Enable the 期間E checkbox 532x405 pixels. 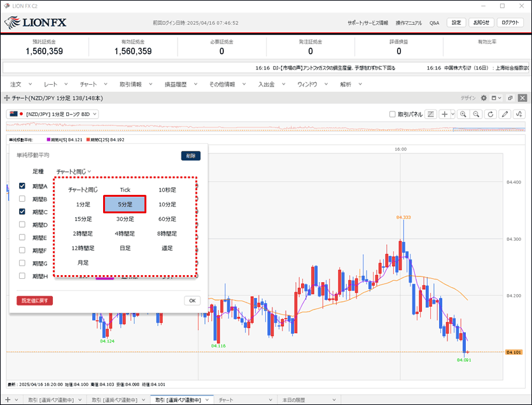tap(22, 238)
